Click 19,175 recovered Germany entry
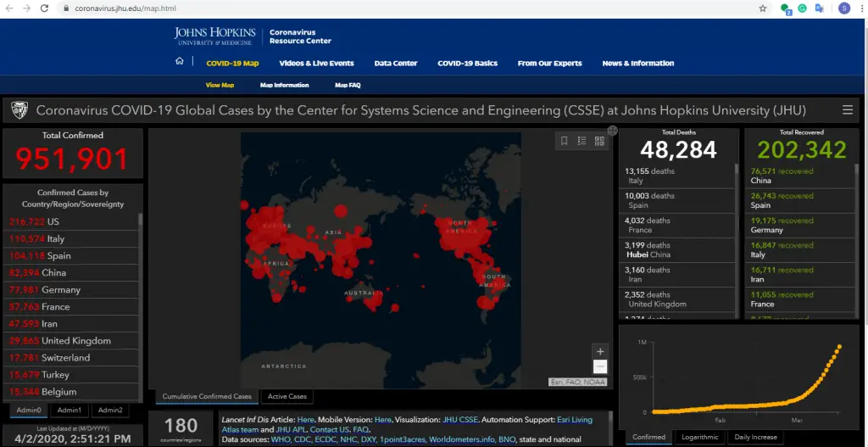 (x=800, y=226)
